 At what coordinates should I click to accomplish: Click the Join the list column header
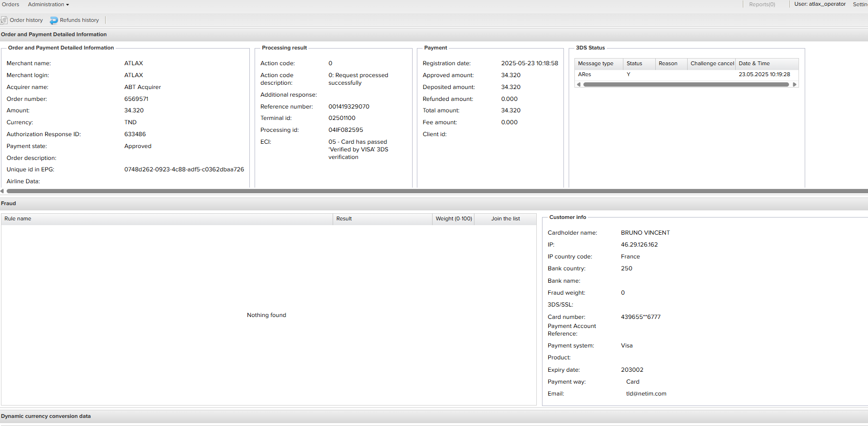(505, 218)
